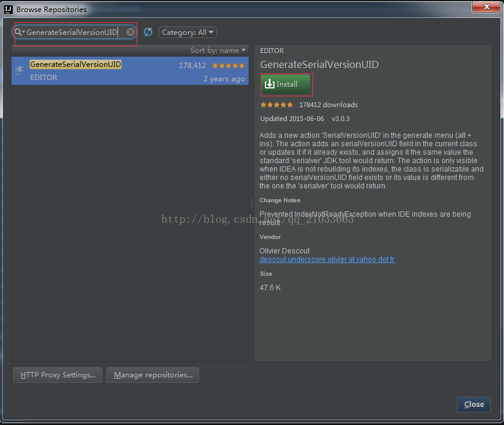Click the 'Updated 2015-06-06' text
Viewport: 504px width, 425px height.
(x=292, y=119)
